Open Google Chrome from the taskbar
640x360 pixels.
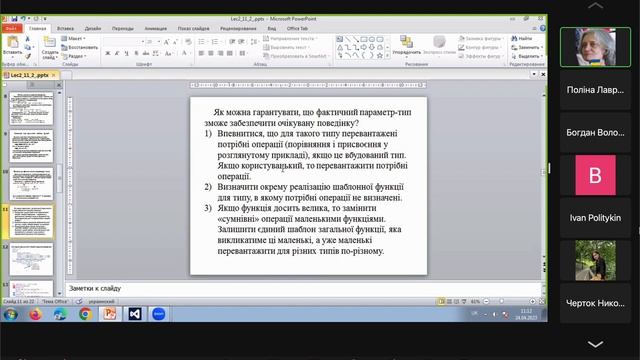85,314
